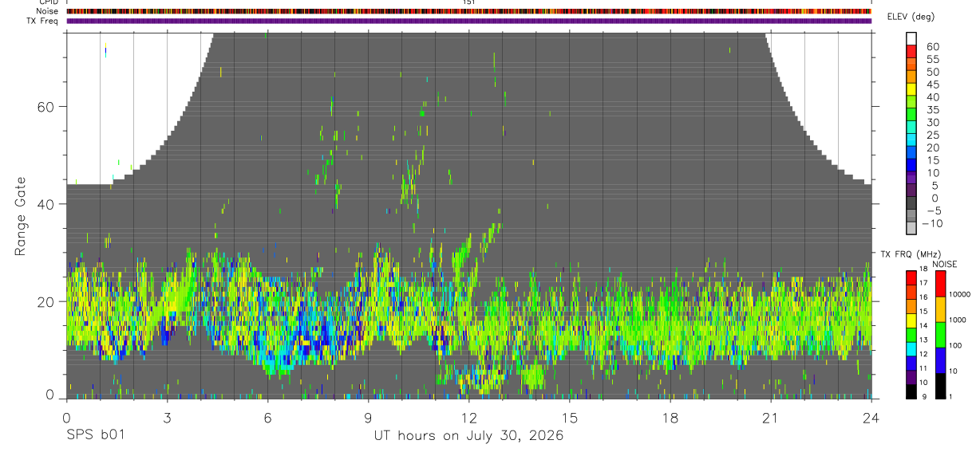The width and height of the screenshot is (980, 452).
Task: Click the Range Gate axis title
Action: click(x=21, y=215)
